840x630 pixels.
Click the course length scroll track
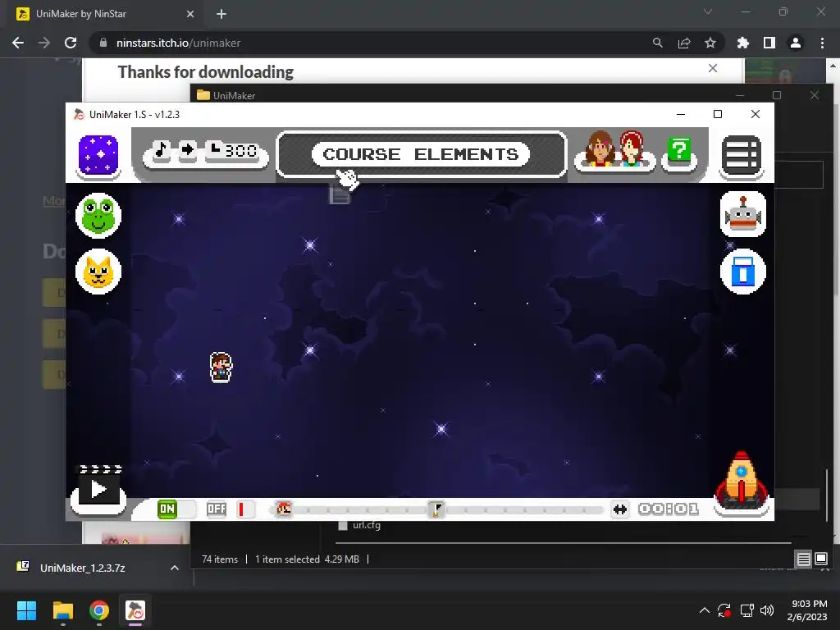point(436,509)
